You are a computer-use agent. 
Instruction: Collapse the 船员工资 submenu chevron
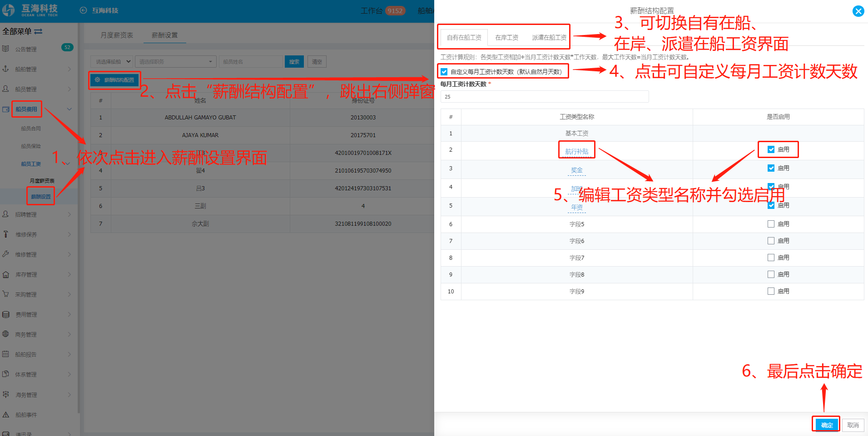68,164
